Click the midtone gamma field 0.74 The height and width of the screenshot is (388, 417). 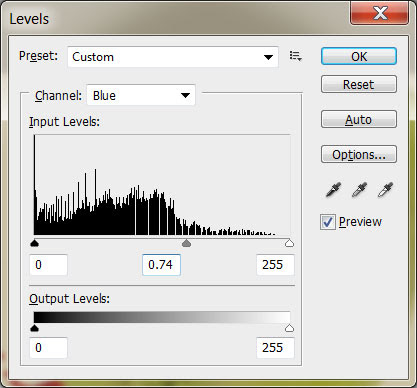[161, 265]
